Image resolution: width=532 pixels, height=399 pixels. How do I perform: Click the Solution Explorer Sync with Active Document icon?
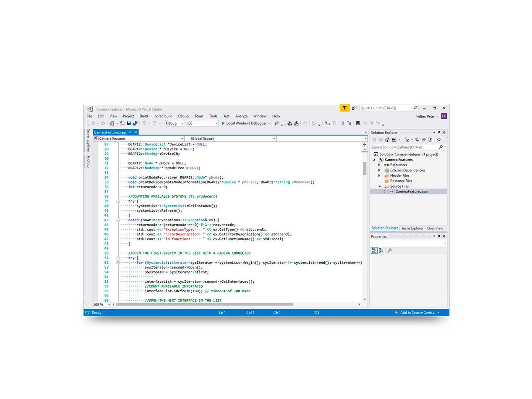(x=417, y=140)
